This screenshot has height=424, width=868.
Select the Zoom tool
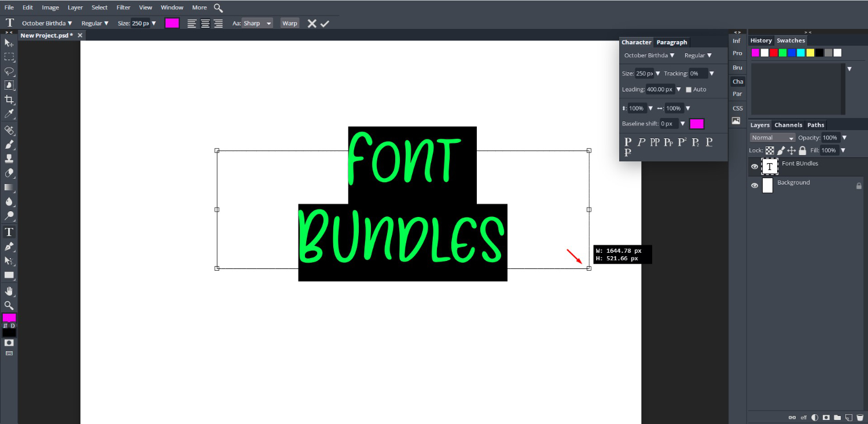coord(9,305)
